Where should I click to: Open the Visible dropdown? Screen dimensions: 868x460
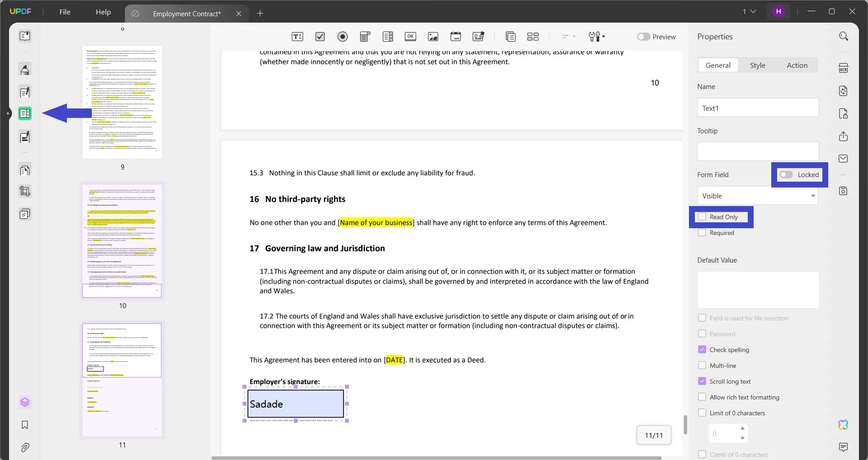tap(758, 196)
